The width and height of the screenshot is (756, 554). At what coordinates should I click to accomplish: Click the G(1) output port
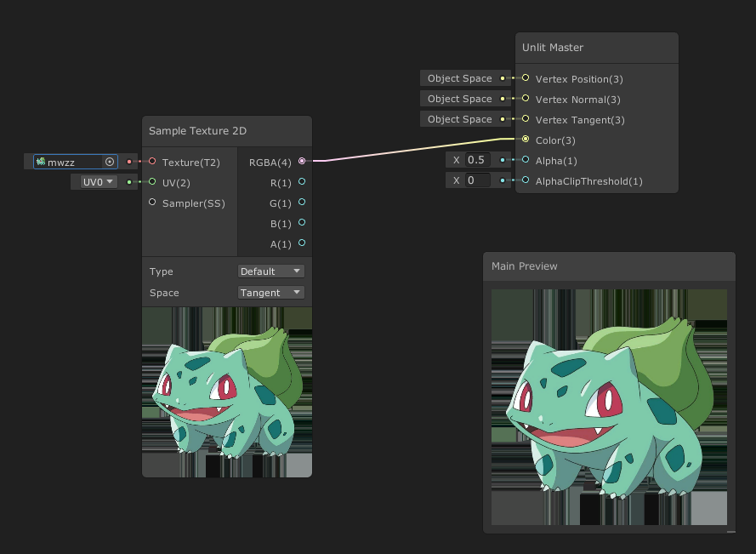tap(302, 203)
